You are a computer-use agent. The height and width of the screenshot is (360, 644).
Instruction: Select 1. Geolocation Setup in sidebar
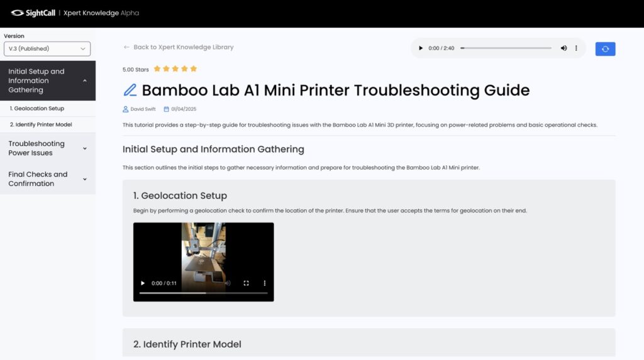[48, 108]
